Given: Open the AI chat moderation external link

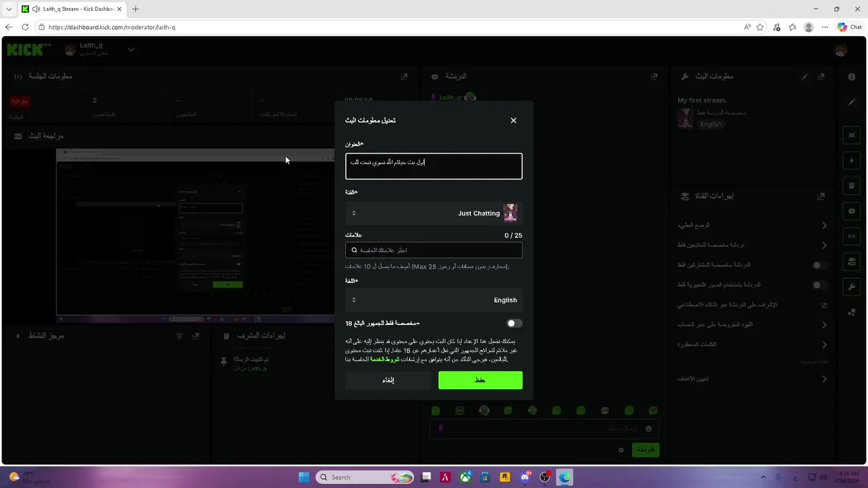Looking at the screenshot, I should [825, 305].
